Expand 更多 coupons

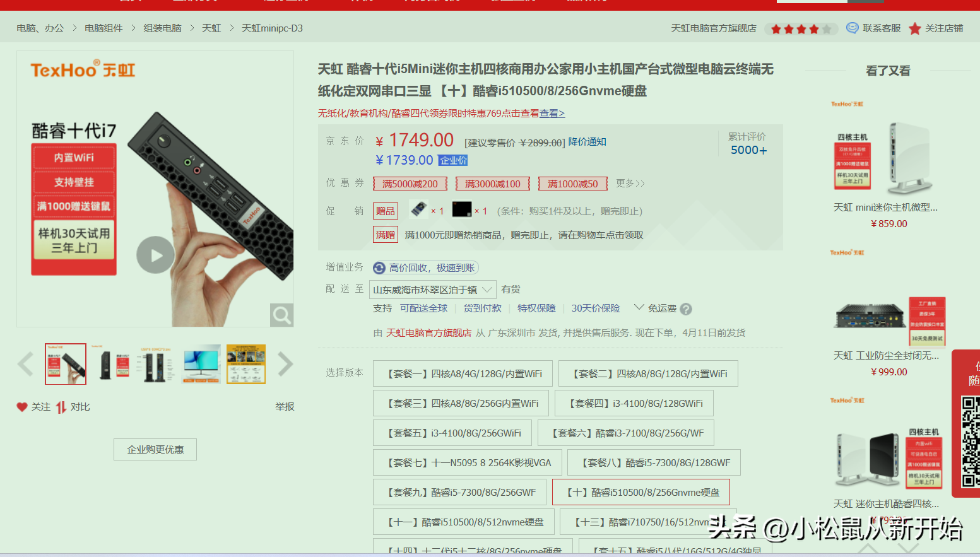click(x=630, y=184)
